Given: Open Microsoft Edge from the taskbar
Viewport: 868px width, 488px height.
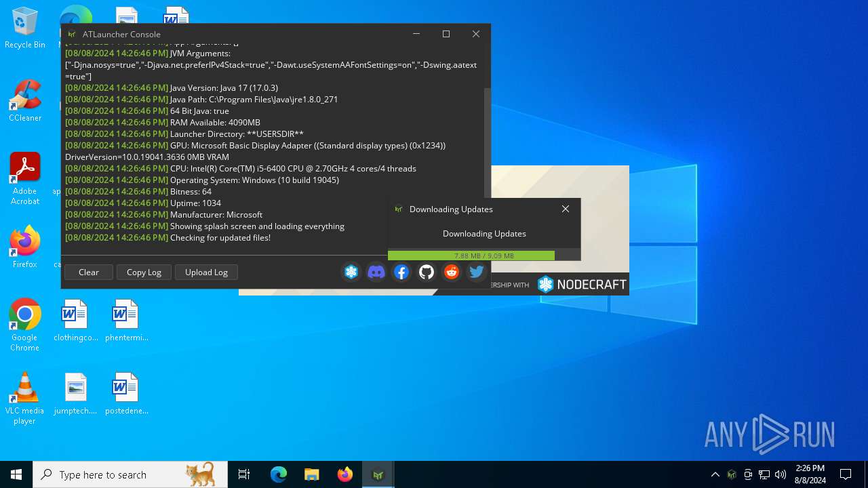Looking at the screenshot, I should click(x=279, y=474).
